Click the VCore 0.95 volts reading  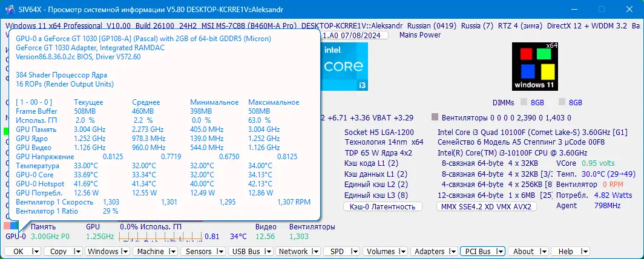[585, 163]
